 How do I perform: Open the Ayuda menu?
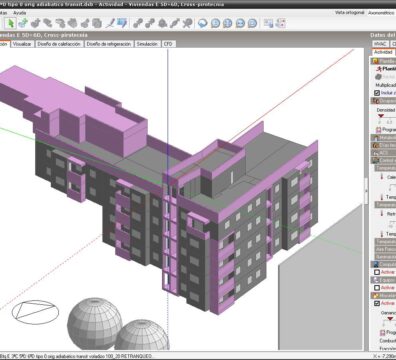click(20, 13)
